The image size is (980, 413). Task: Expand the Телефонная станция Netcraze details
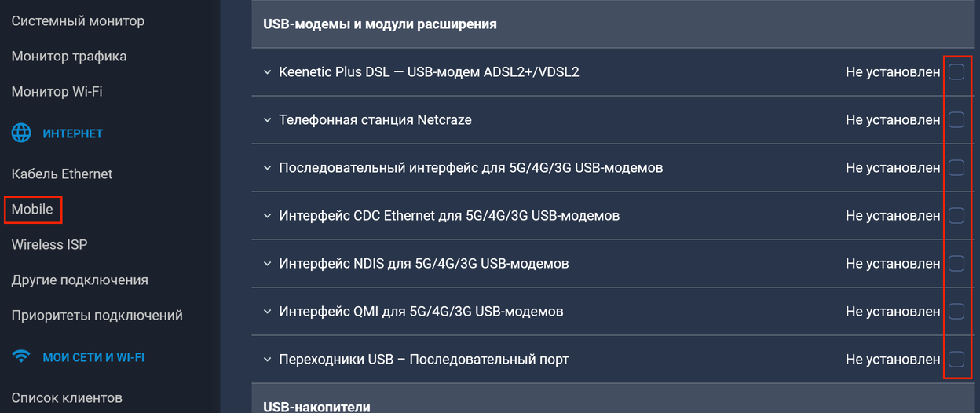[x=267, y=120]
